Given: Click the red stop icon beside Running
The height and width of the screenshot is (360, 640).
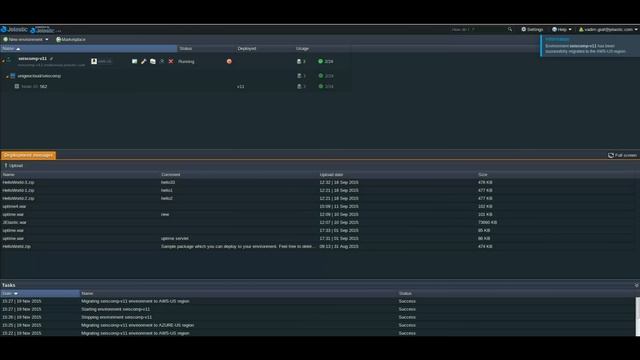Looking at the screenshot, I should [x=229, y=61].
